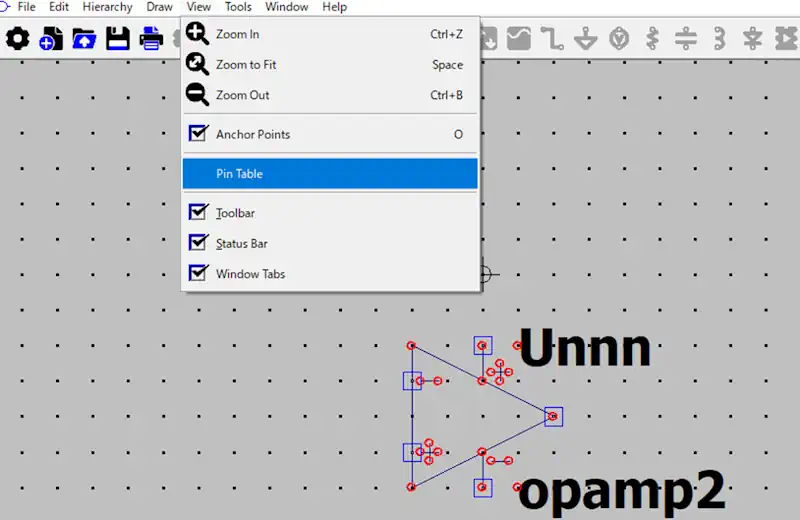Select the capacitor tool icon
Screen dimensions: 800x520
pyautogui.click(x=685, y=39)
